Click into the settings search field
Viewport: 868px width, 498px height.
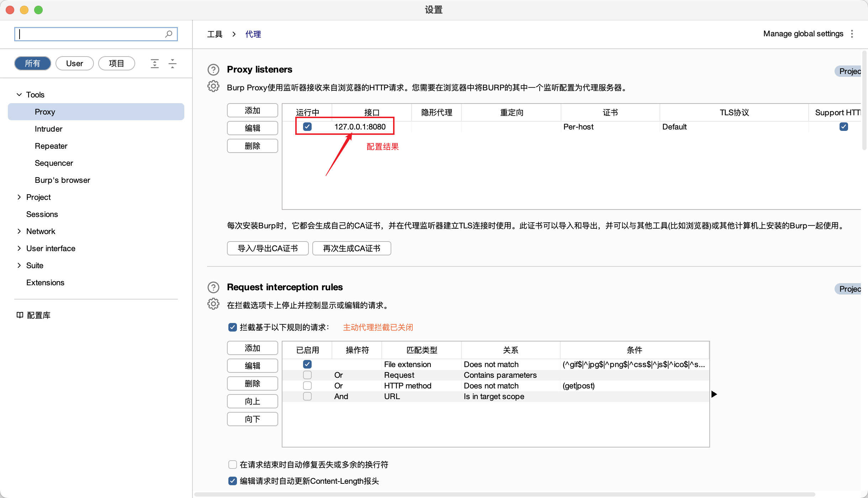89,34
